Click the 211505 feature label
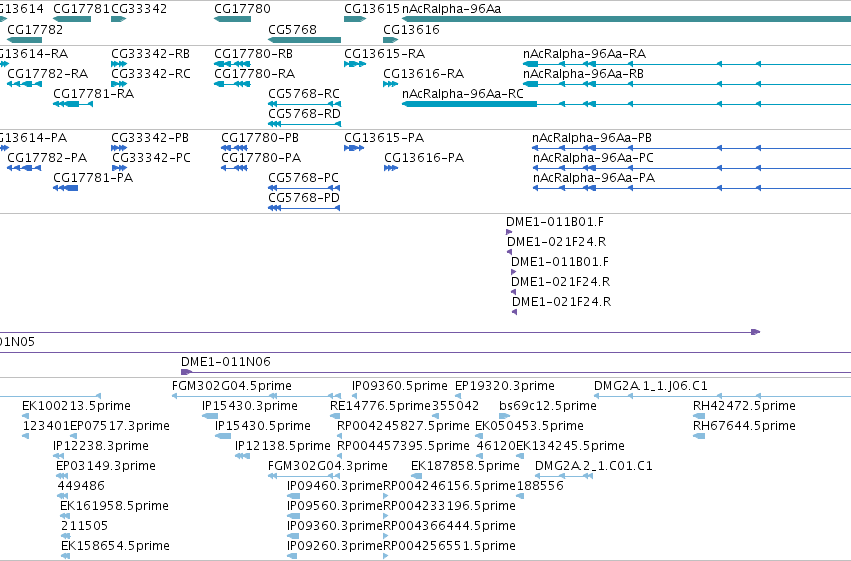This screenshot has width=851, height=561. pyautogui.click(x=84, y=526)
